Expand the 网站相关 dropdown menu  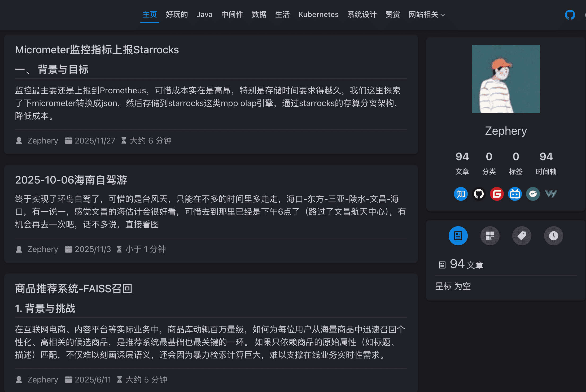click(x=427, y=15)
